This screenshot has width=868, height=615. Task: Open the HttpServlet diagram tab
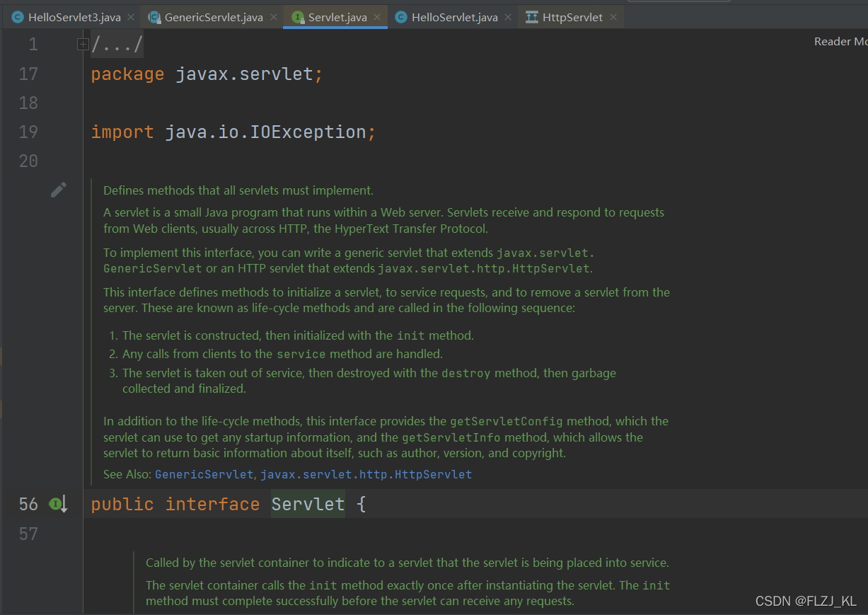point(572,17)
